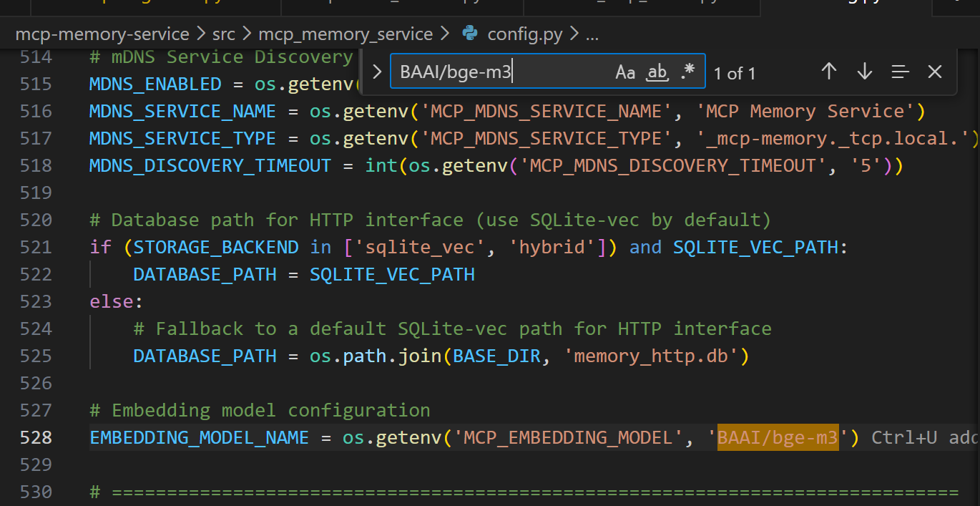
Task: Click '_mcp-memory._tcp.local.' string
Action: pyautogui.click(x=833, y=138)
